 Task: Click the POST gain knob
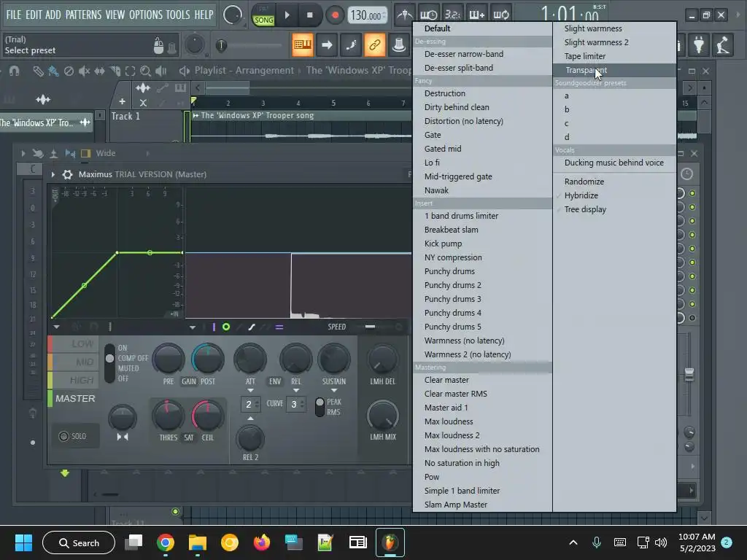[208, 359]
